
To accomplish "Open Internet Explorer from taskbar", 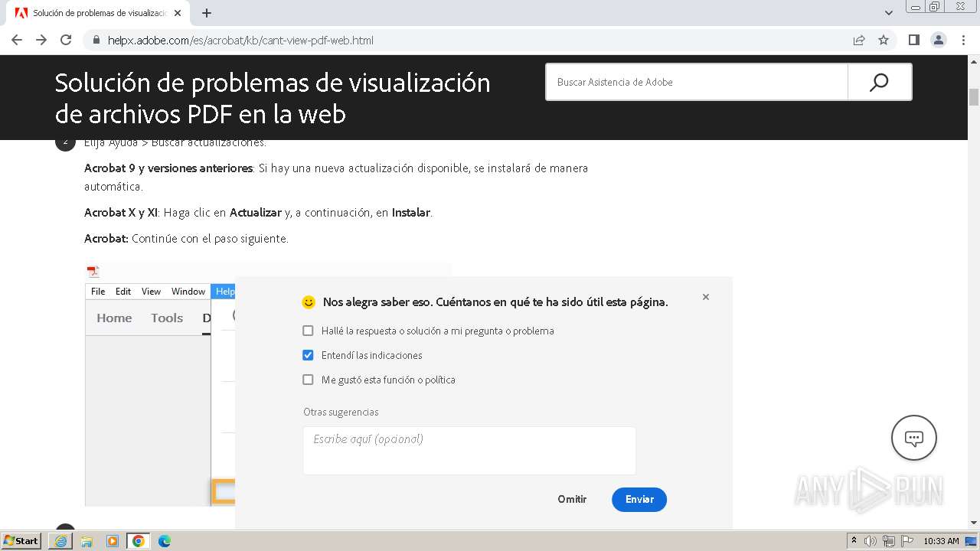I will (x=60, y=541).
